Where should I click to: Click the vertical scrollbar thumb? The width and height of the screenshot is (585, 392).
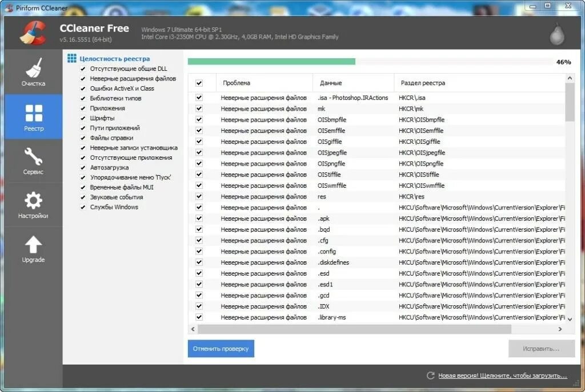tap(570, 102)
